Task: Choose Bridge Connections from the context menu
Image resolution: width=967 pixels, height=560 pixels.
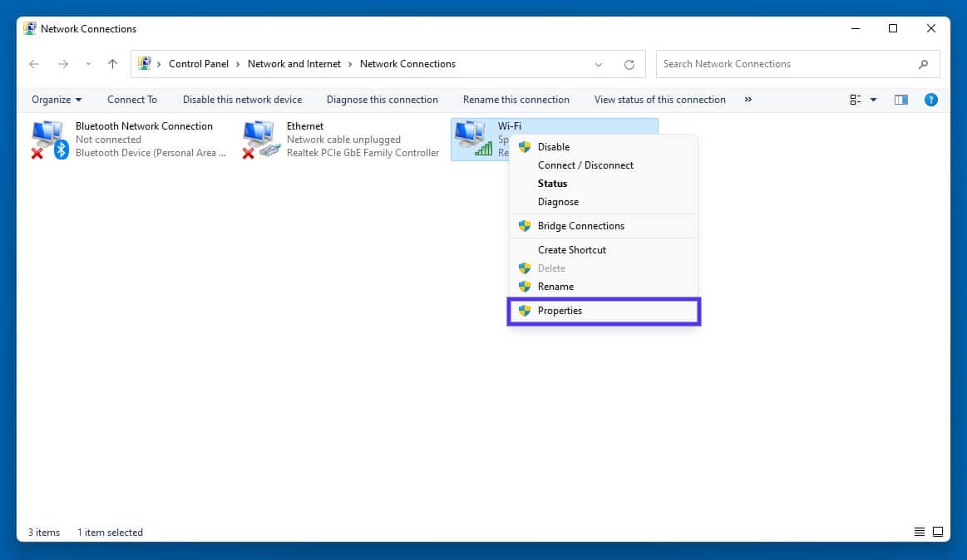Action: 580,225
